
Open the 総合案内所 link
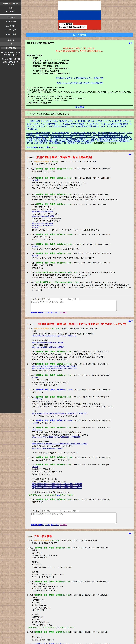[x=60, y=78]
